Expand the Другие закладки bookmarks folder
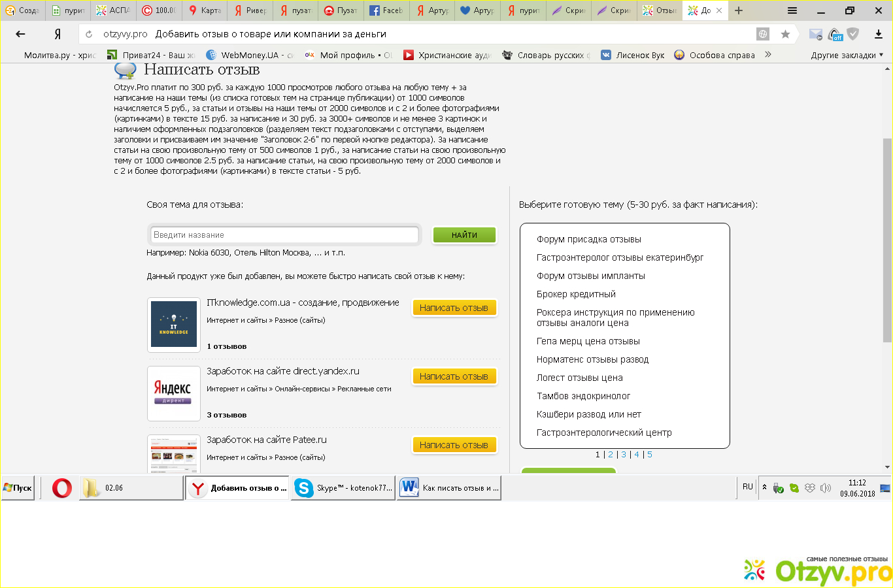This screenshot has height=588, width=893. 847,55
